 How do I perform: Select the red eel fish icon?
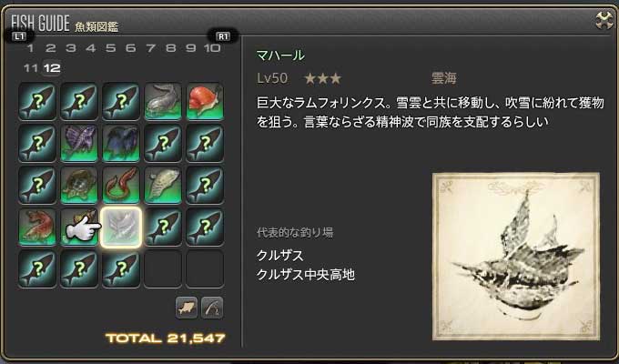click(x=121, y=185)
